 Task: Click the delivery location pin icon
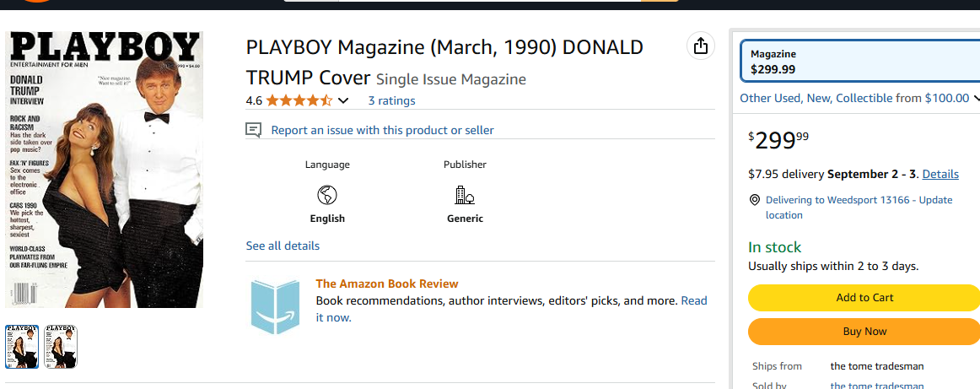pyautogui.click(x=755, y=200)
